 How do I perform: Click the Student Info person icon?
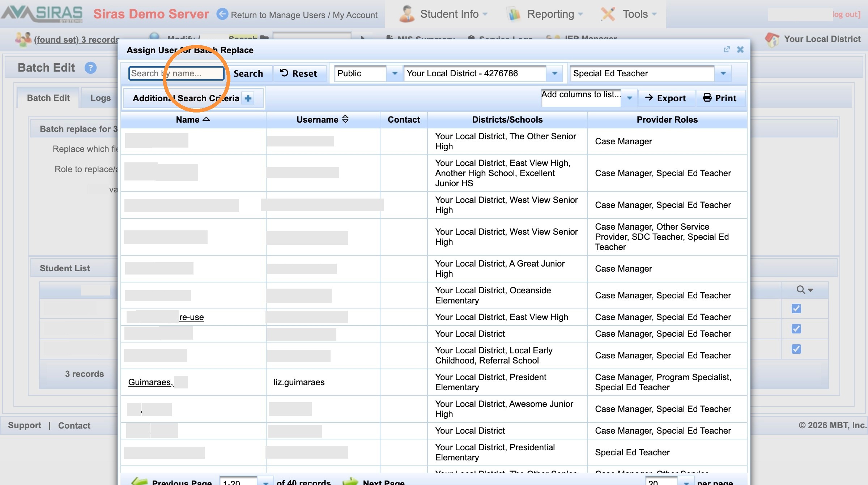(x=407, y=14)
